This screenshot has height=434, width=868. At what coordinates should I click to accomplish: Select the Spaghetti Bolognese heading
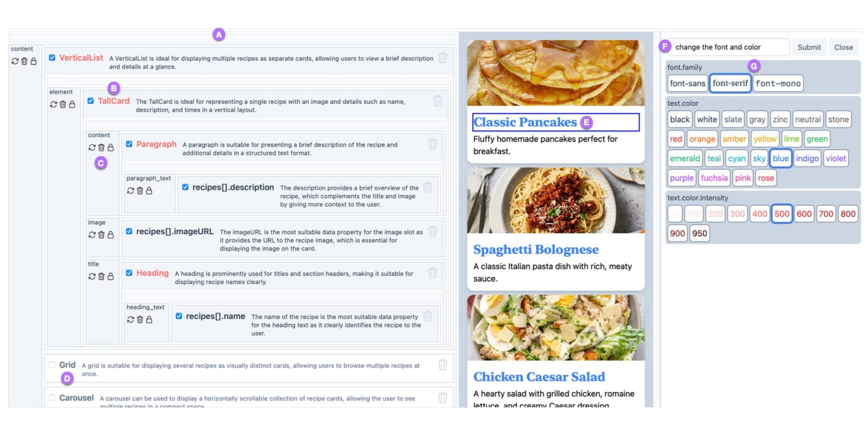536,250
